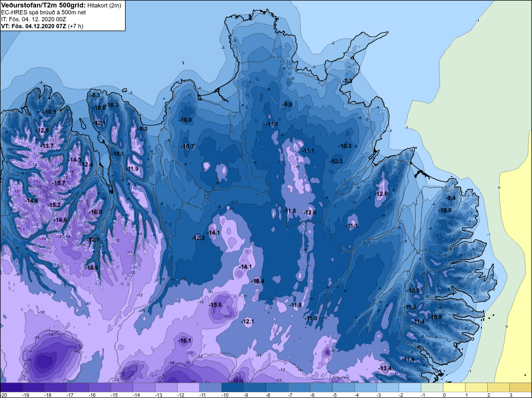The width and height of the screenshot is (532, 398).
Task: Select the legend swatch labeled -10
Action: tap(233, 387)
